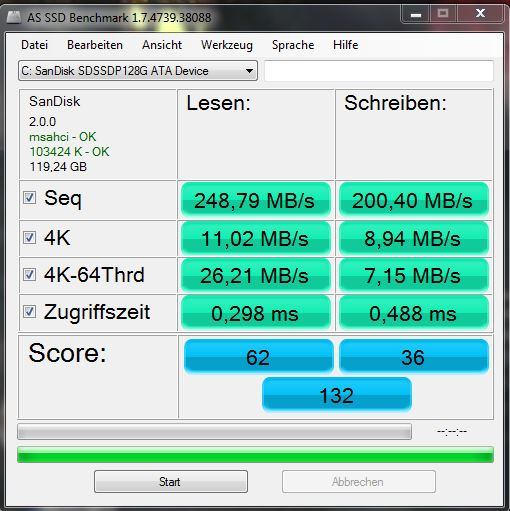Close the AS SSD Benchmark window
The width and height of the screenshot is (510, 511).
(480, 14)
